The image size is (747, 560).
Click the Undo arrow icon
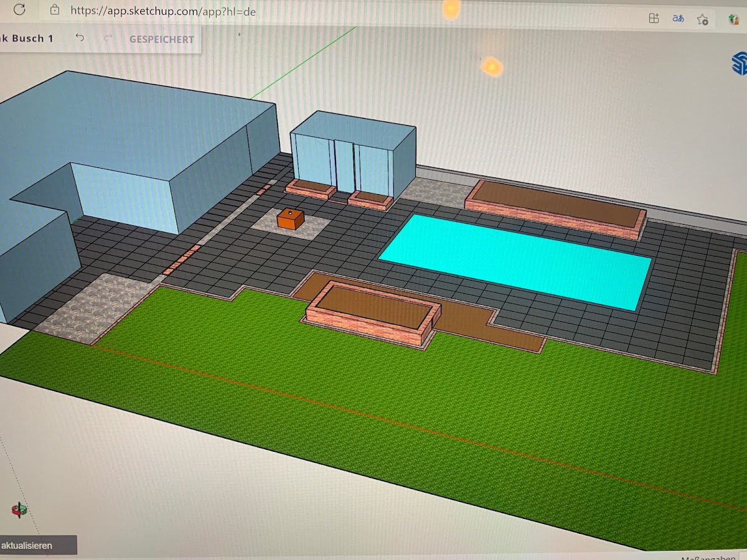pos(80,39)
